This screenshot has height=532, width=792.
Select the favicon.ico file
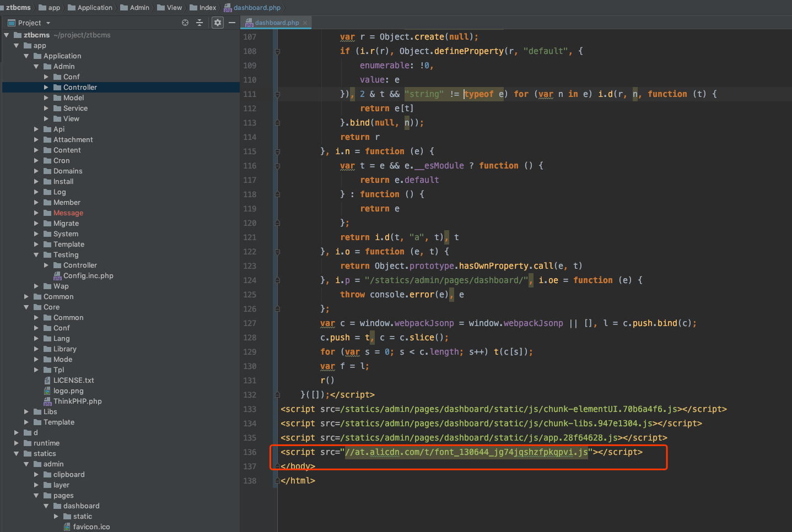click(91, 526)
